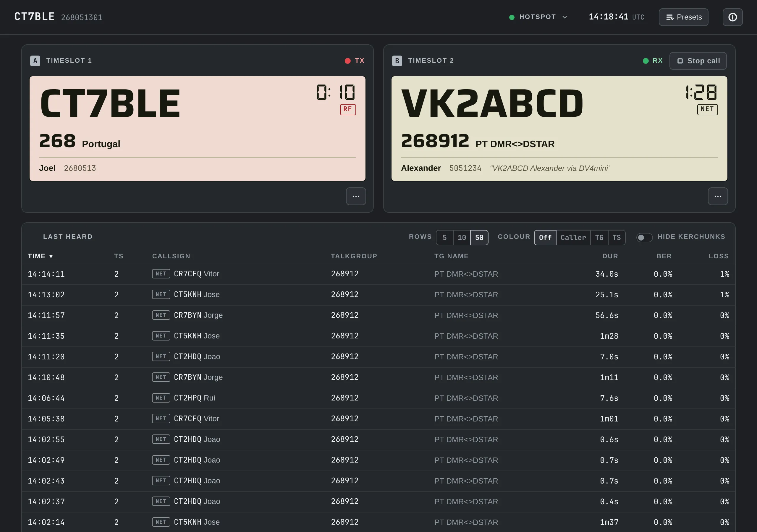The image size is (757, 532).
Task: Set rows to 50
Action: coord(479,238)
